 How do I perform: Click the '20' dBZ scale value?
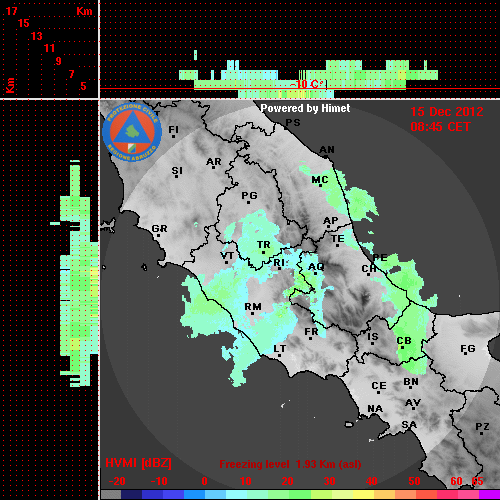tap(287, 481)
